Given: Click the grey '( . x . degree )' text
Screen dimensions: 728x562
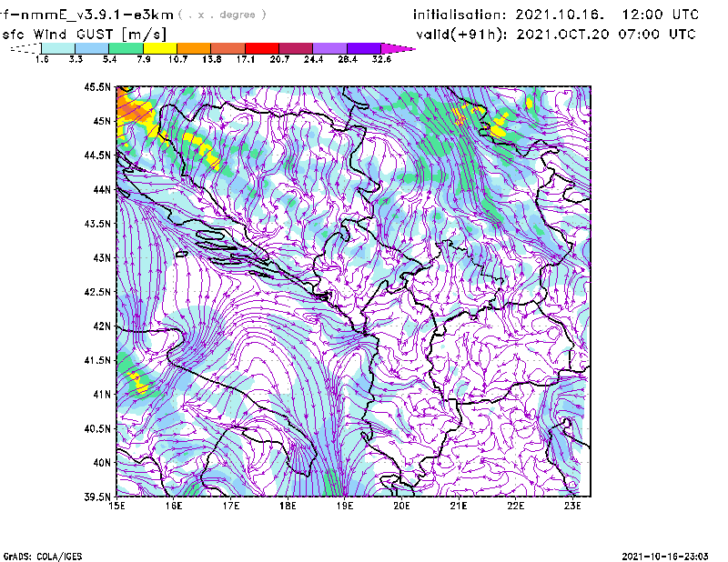Looking at the screenshot, I should point(222,15).
